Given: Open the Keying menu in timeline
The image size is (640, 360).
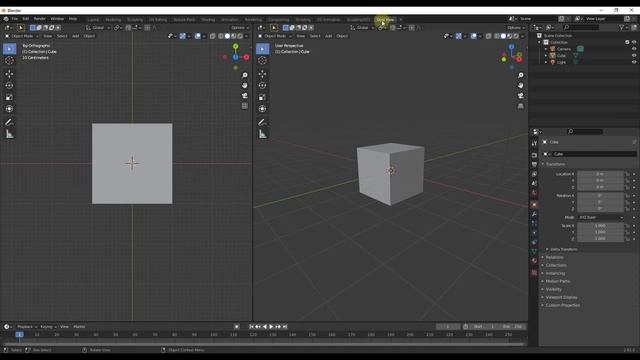Looking at the screenshot, I should pyautogui.click(x=48, y=327).
